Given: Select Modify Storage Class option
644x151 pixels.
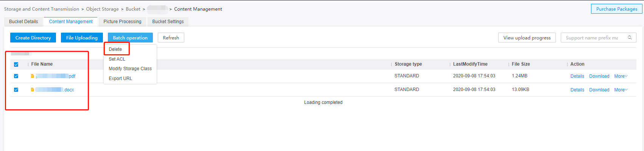Looking at the screenshot, I should tap(130, 69).
